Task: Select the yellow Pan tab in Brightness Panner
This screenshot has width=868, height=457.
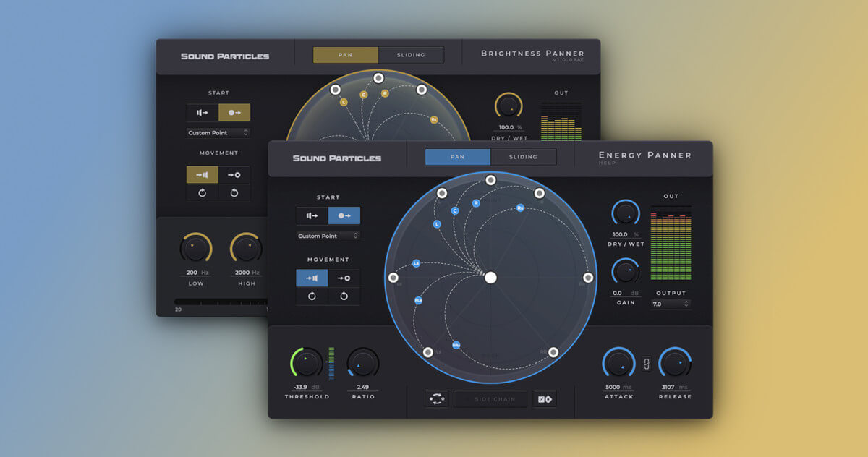Action: 345,55
